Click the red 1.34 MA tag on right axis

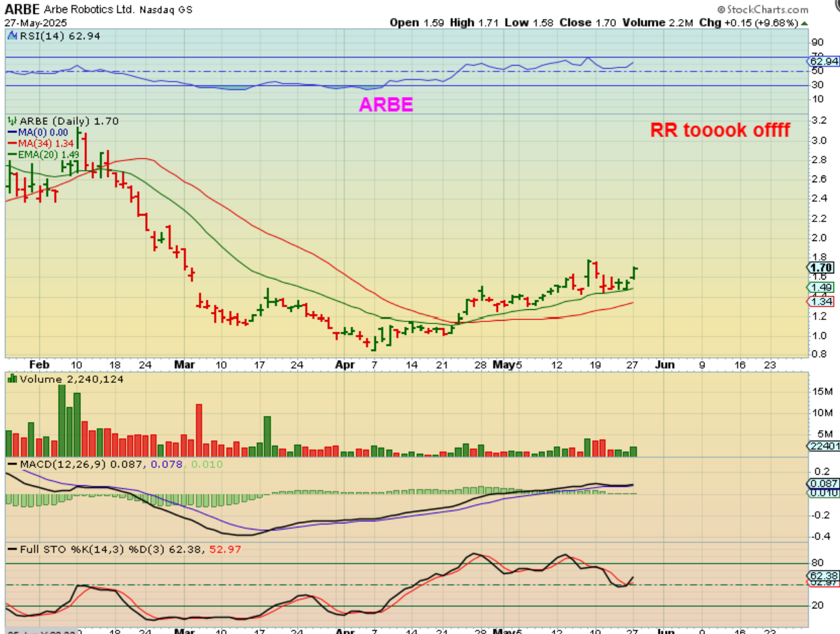(820, 301)
